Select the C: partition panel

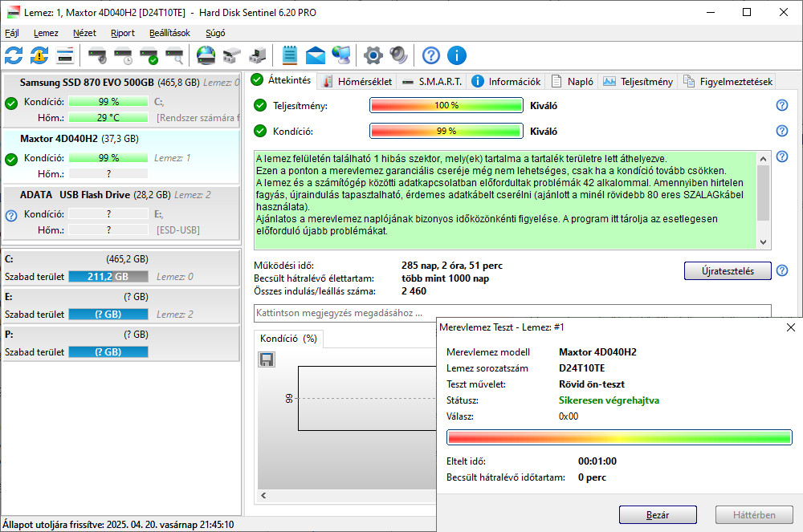point(121,267)
